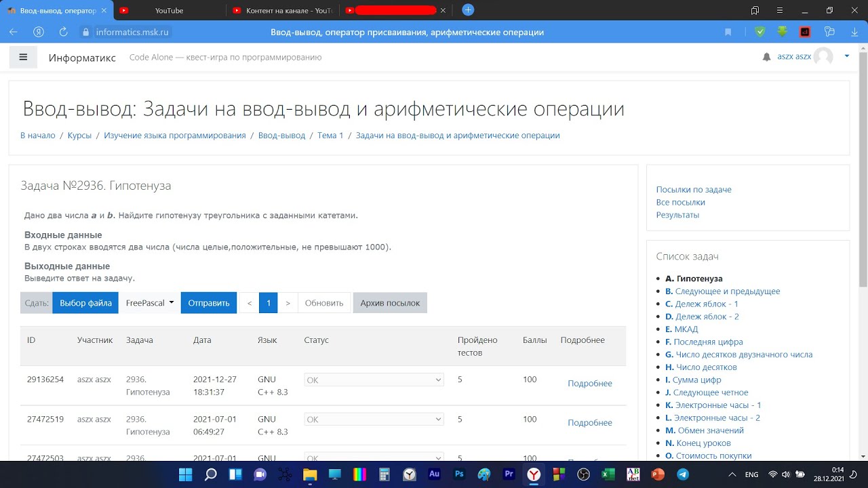The width and height of the screenshot is (868, 488).
Task: Click the green download arrow extension icon
Action: [783, 32]
